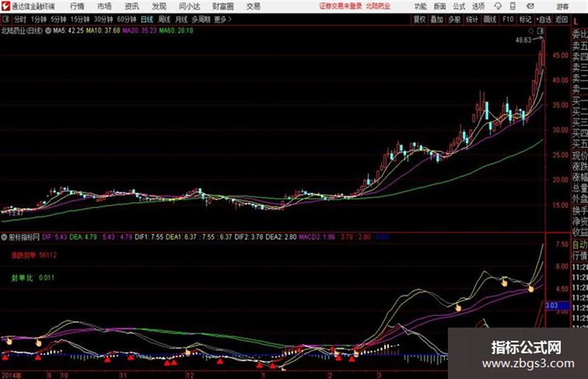Click the MA5: 42.25 value label
The width and height of the screenshot is (588, 379).
tap(68, 30)
